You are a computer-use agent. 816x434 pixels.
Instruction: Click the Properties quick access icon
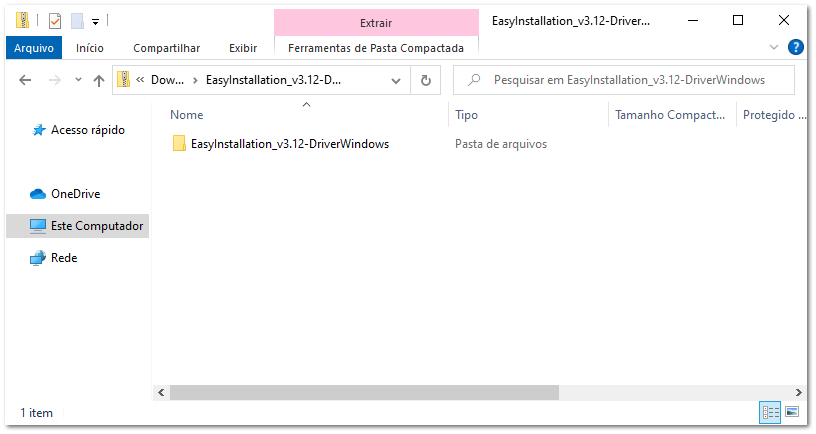point(55,21)
